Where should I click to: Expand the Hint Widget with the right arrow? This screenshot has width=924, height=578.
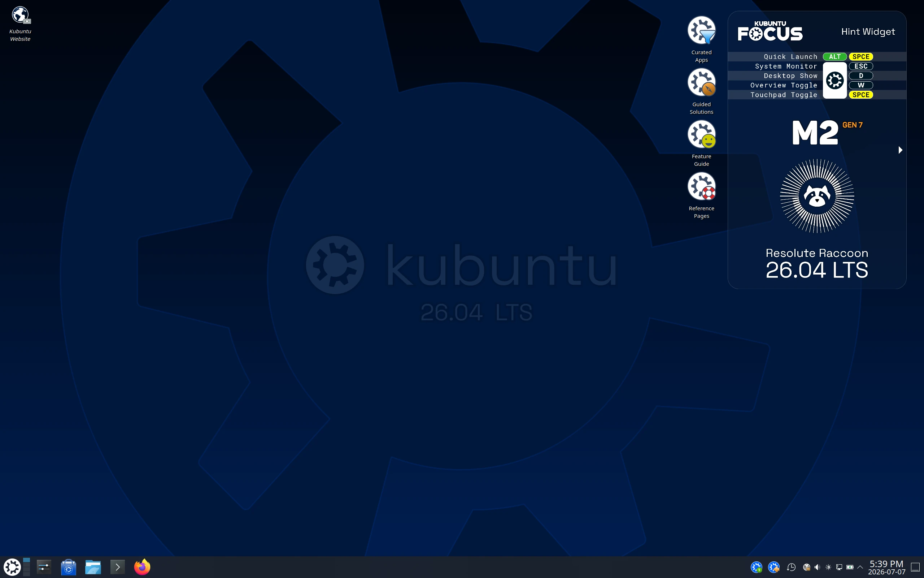[900, 150]
